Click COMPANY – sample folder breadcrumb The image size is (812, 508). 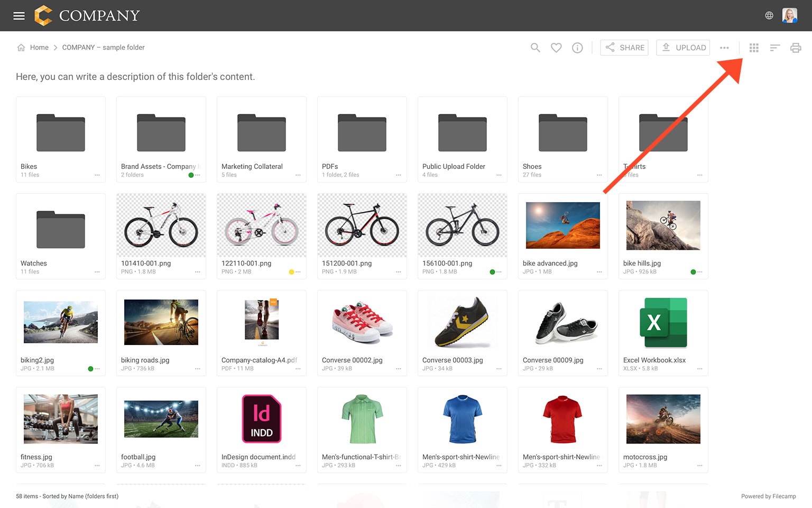[x=103, y=48]
